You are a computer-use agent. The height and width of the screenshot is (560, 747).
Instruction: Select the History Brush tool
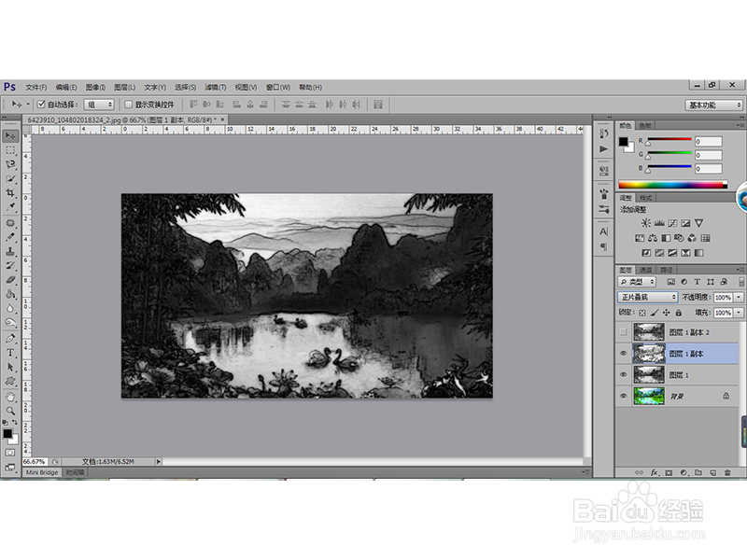coord(10,266)
